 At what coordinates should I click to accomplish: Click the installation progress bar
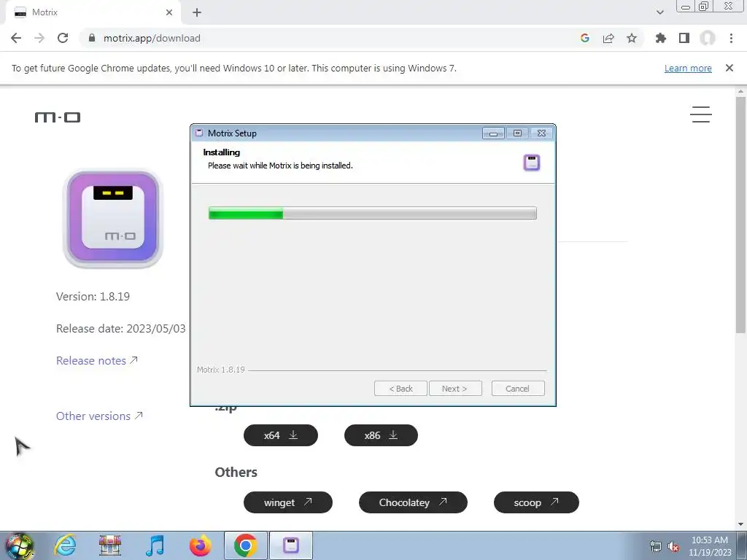tap(373, 213)
